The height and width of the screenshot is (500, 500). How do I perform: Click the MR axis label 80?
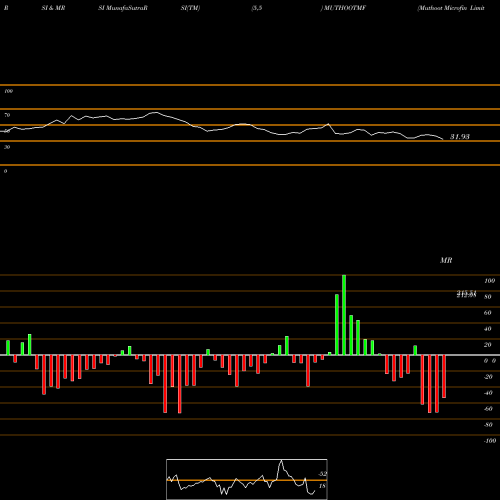point(488,297)
